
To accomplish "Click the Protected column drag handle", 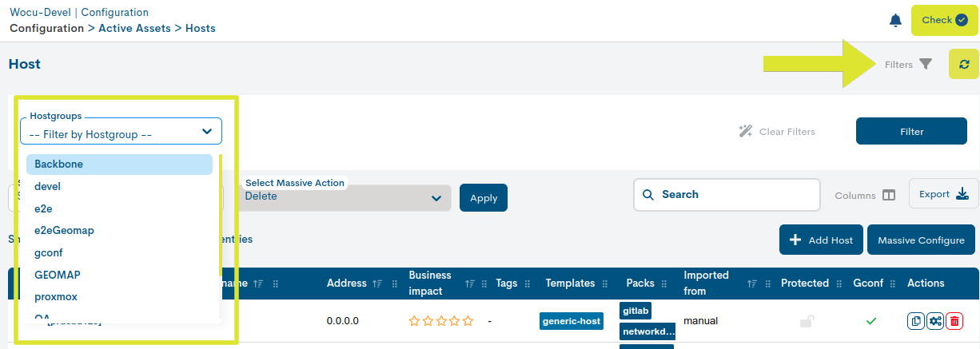I will tap(840, 284).
